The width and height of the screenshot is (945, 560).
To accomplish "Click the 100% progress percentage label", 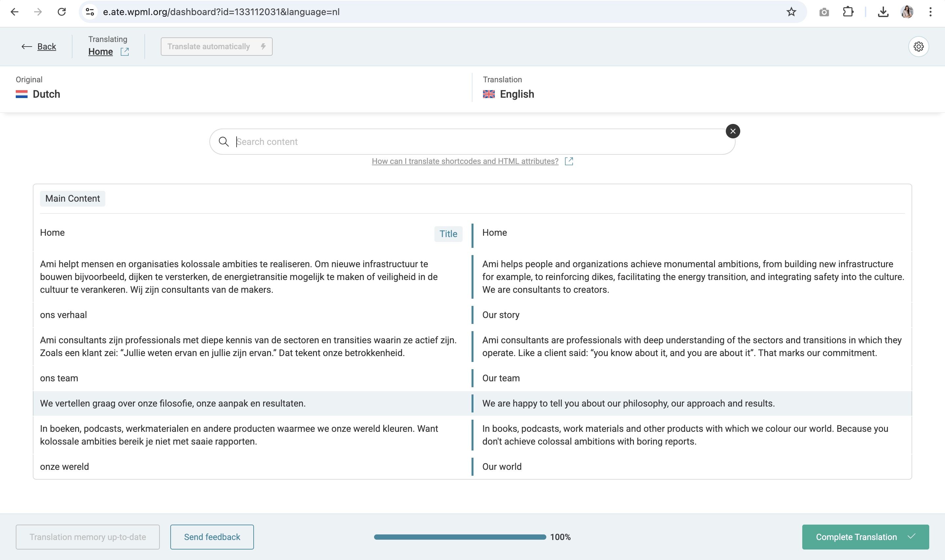I will point(560,537).
